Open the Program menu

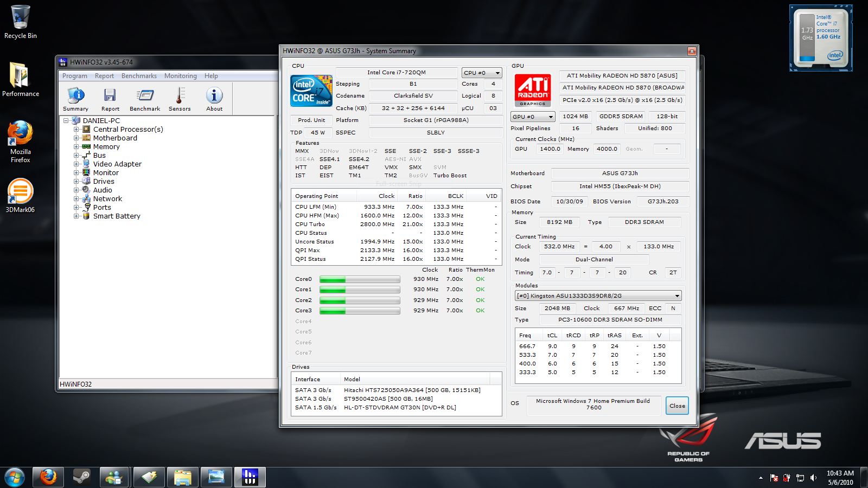(x=75, y=76)
